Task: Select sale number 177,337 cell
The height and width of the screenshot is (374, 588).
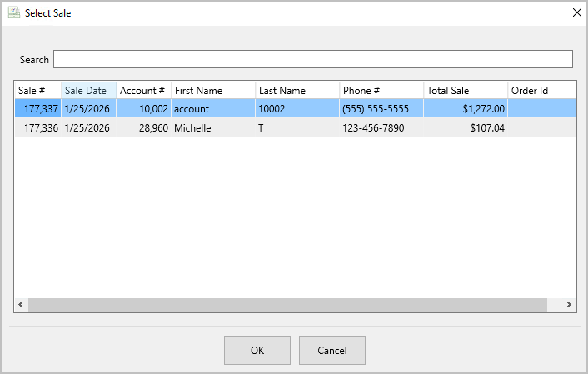Action: [x=37, y=109]
